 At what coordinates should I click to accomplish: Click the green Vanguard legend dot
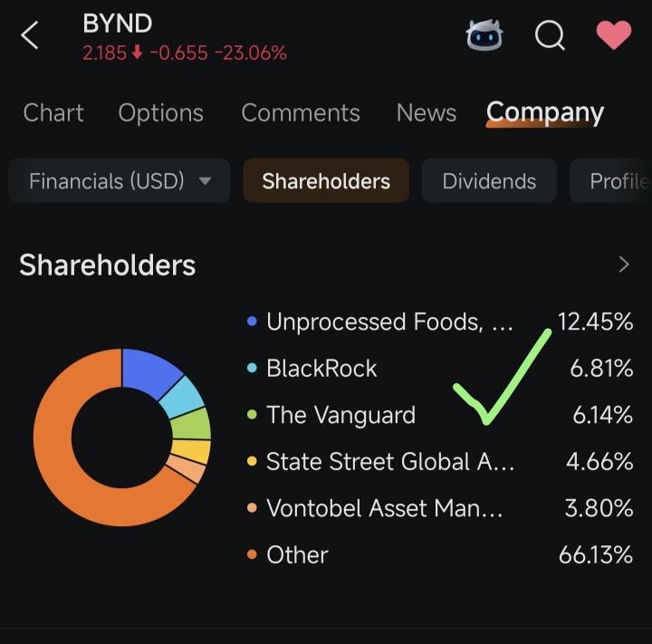(x=252, y=414)
